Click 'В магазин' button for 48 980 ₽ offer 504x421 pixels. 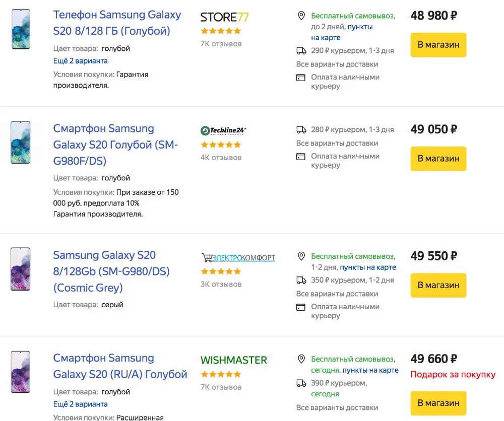click(438, 45)
